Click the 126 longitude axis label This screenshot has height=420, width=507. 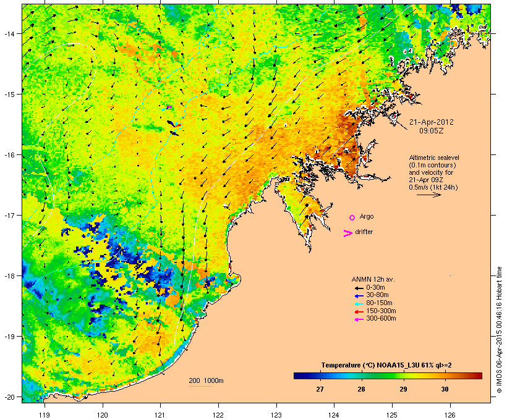pyautogui.click(x=450, y=415)
